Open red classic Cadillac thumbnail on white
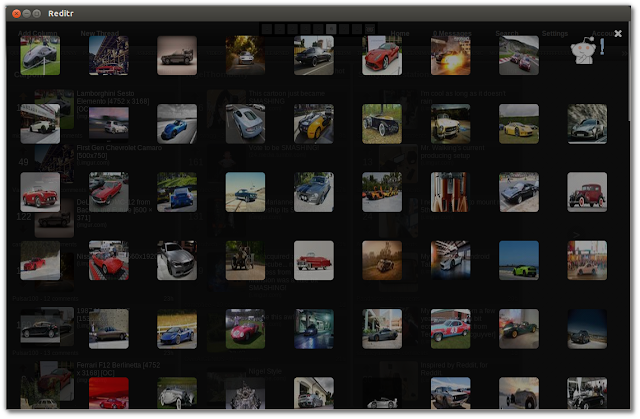640x419 pixels. click(313, 260)
